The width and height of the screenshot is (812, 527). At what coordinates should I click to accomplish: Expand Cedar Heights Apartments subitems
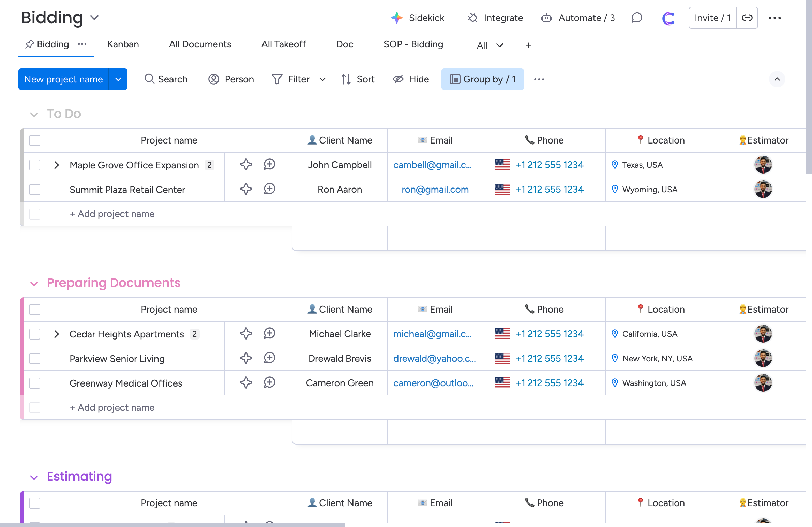pyautogui.click(x=57, y=334)
